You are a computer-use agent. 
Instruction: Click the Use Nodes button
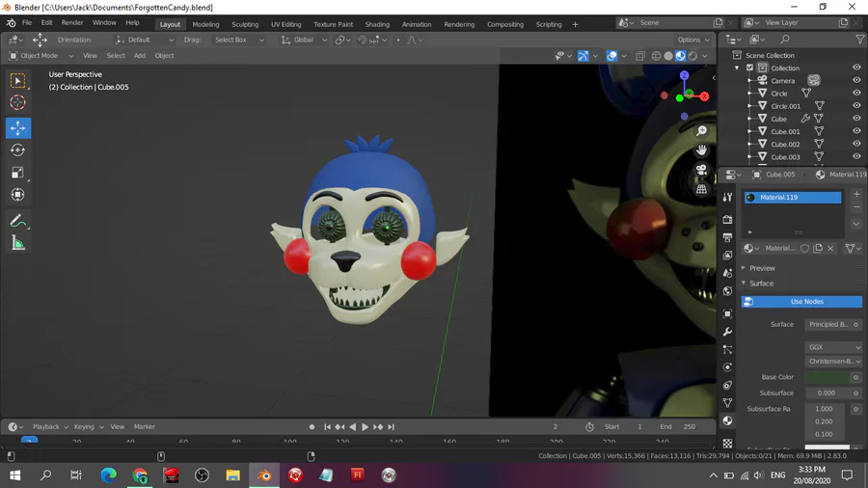tap(806, 302)
